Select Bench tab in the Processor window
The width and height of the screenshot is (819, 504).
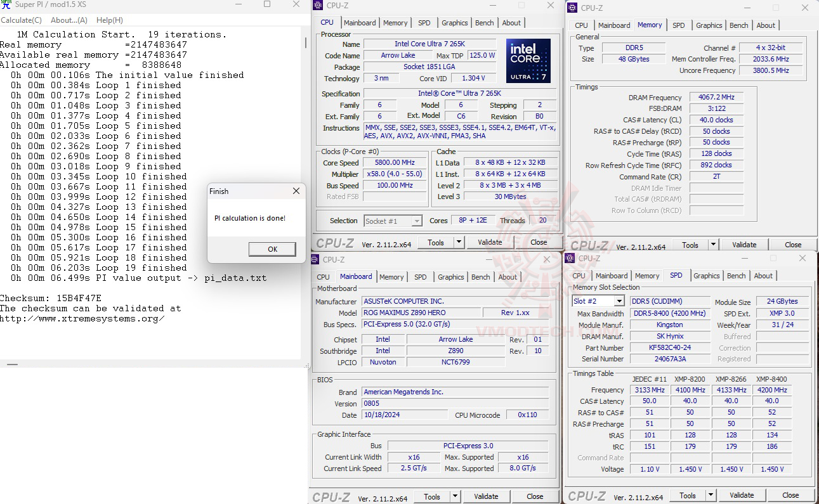485,23
